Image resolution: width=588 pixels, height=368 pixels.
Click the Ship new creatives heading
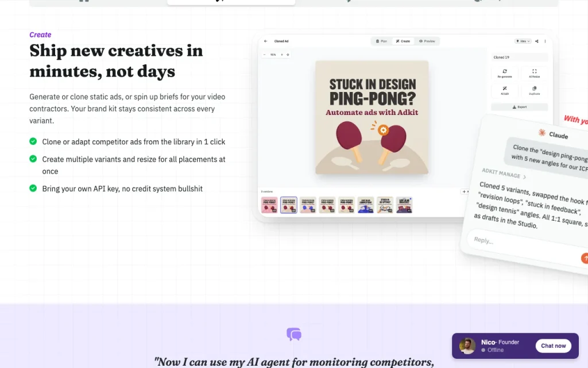(x=116, y=61)
